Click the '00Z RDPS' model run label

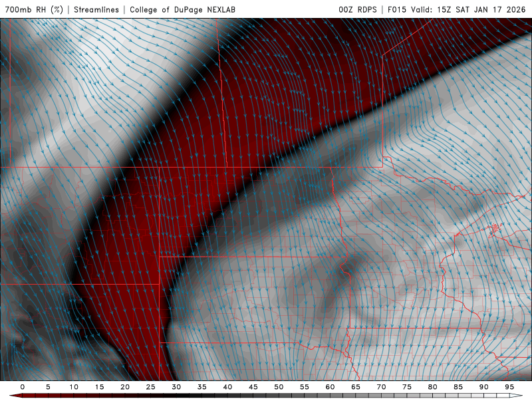click(358, 9)
